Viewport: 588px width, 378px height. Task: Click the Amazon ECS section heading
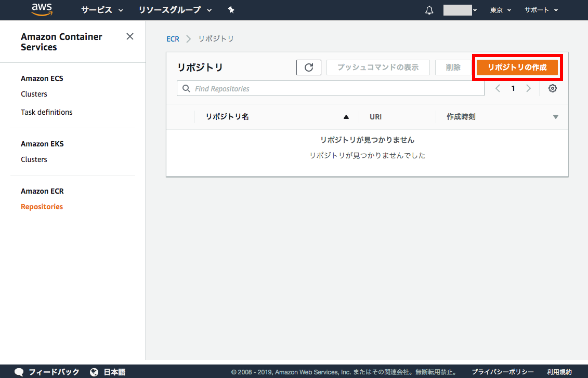coord(42,79)
